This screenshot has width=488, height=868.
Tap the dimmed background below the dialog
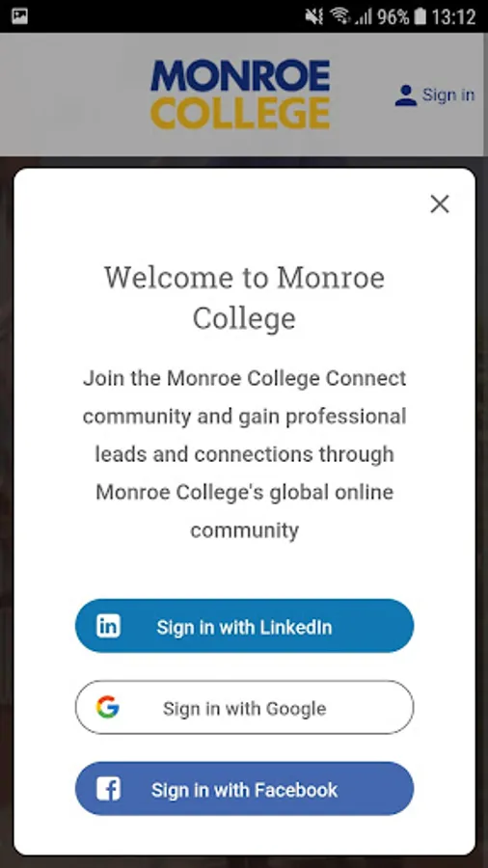pos(244,862)
